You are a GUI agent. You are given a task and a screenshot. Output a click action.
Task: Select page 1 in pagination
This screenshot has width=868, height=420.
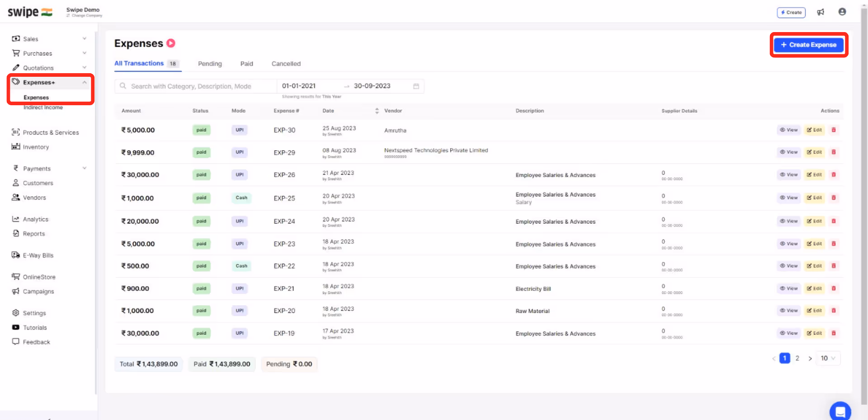click(785, 358)
